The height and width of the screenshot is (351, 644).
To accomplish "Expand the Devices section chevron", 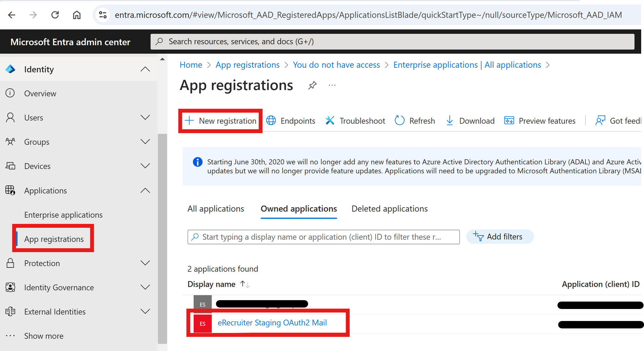I will pyautogui.click(x=145, y=166).
